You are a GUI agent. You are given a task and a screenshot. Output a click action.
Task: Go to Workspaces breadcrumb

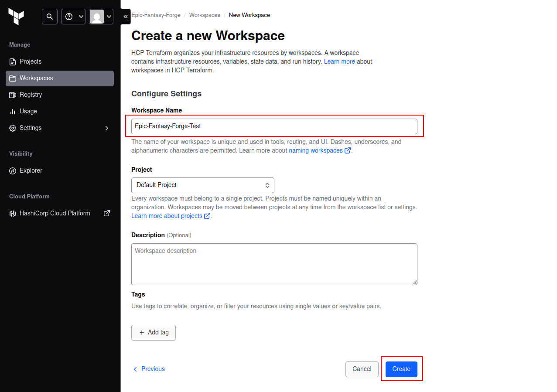tap(205, 15)
